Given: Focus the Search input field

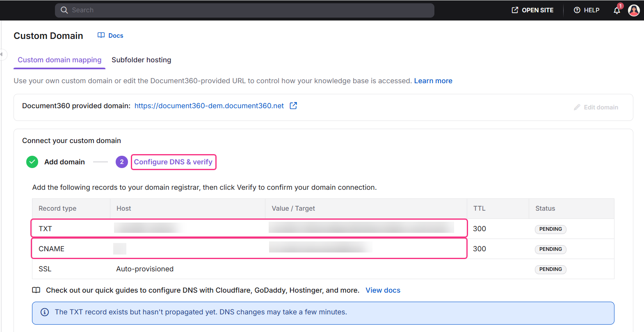Looking at the screenshot, I should (244, 10).
